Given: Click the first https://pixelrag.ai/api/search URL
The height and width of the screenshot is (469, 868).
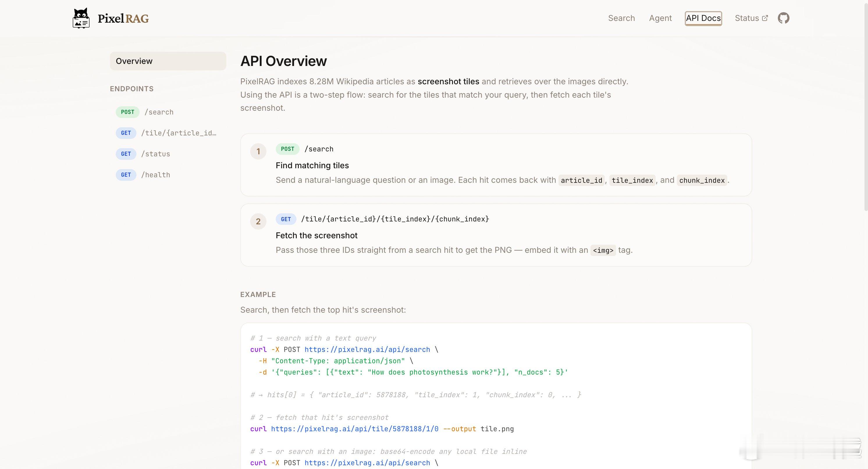Looking at the screenshot, I should point(367,350).
